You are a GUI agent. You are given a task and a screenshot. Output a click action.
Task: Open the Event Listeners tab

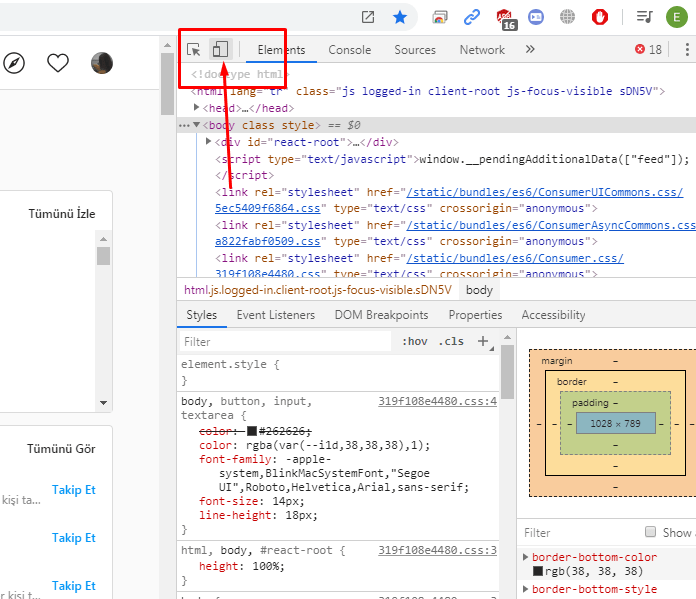pyautogui.click(x=276, y=315)
